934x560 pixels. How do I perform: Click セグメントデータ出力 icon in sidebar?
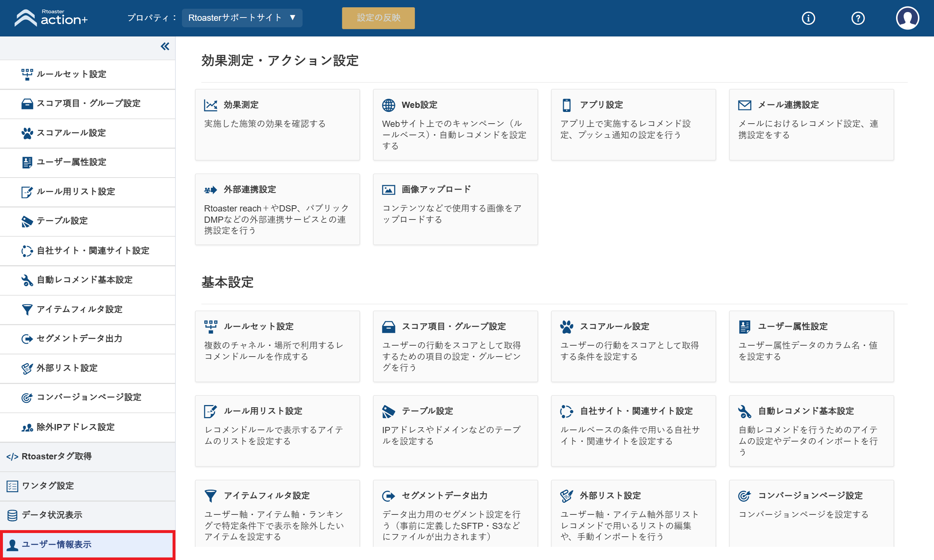[x=27, y=339]
